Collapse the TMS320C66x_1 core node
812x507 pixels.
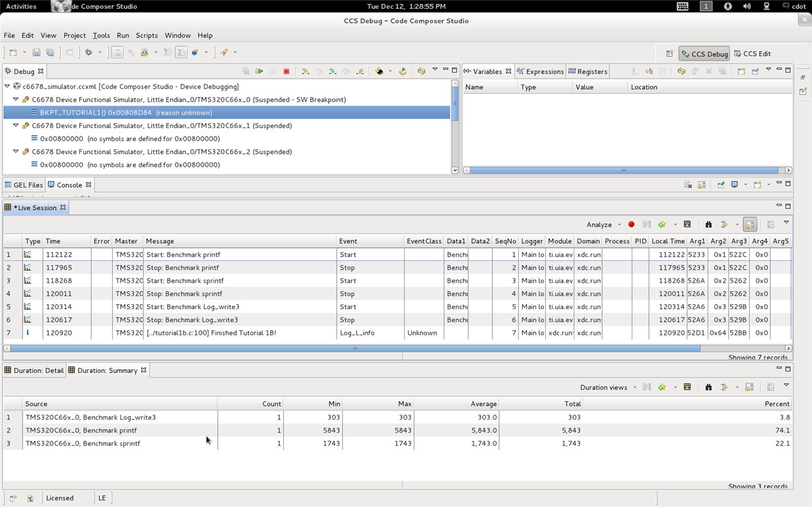[x=16, y=125]
